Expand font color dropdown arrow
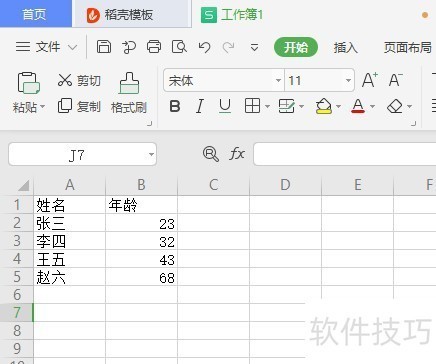436x364 pixels. coord(372,107)
